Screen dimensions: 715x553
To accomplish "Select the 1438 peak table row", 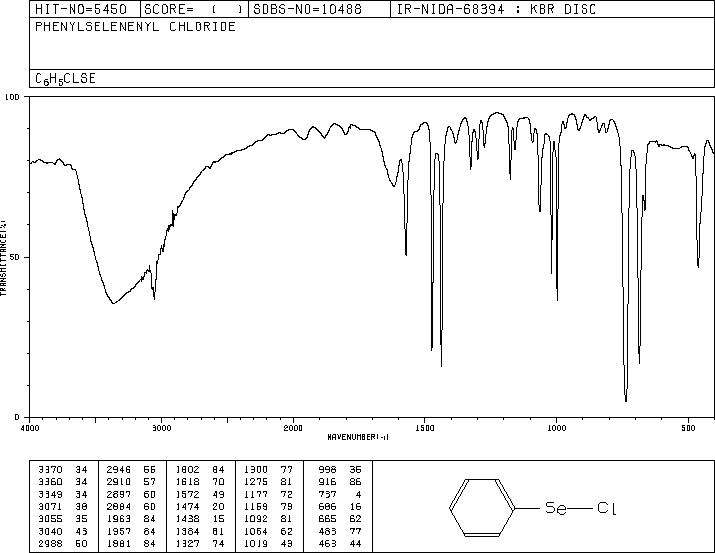I will click(x=200, y=519).
